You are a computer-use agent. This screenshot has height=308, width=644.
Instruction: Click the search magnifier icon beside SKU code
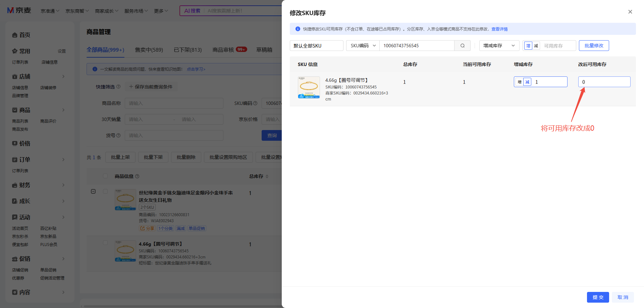pos(462,46)
